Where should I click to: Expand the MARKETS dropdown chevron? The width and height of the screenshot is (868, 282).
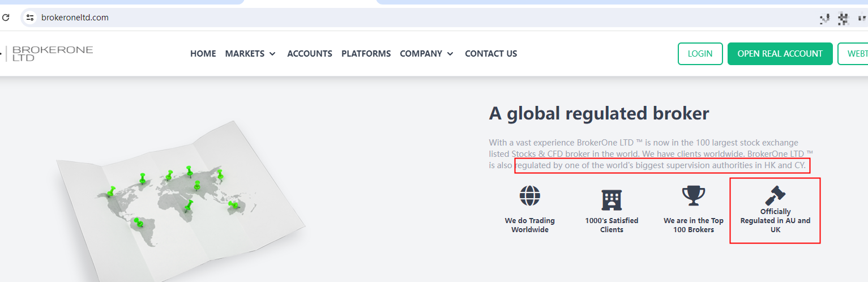(272, 54)
